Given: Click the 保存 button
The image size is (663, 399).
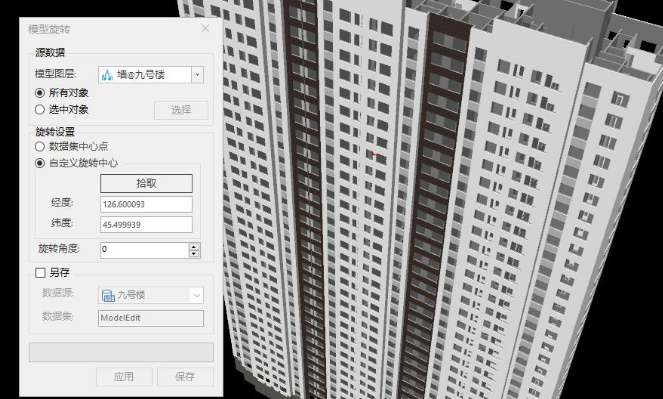Looking at the screenshot, I should click(185, 376).
